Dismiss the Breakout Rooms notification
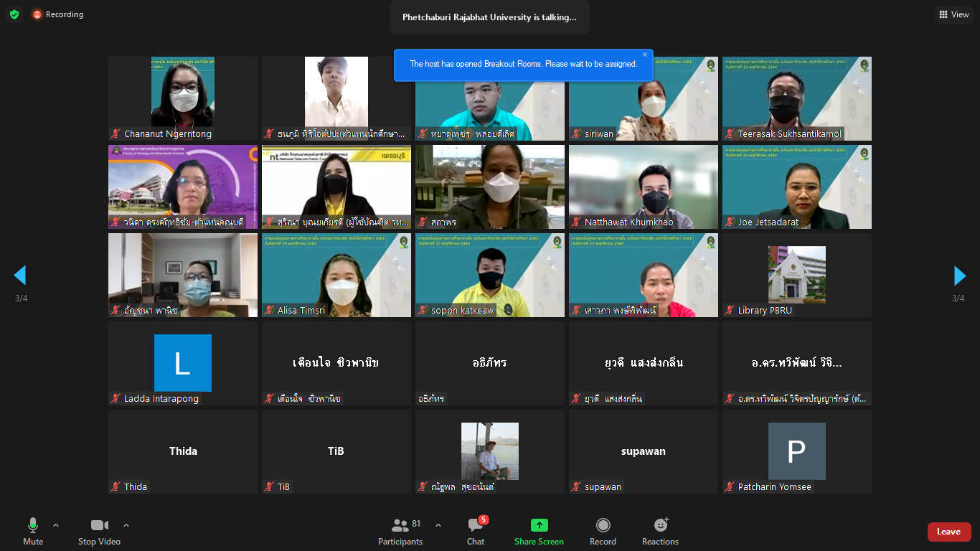 (644, 55)
